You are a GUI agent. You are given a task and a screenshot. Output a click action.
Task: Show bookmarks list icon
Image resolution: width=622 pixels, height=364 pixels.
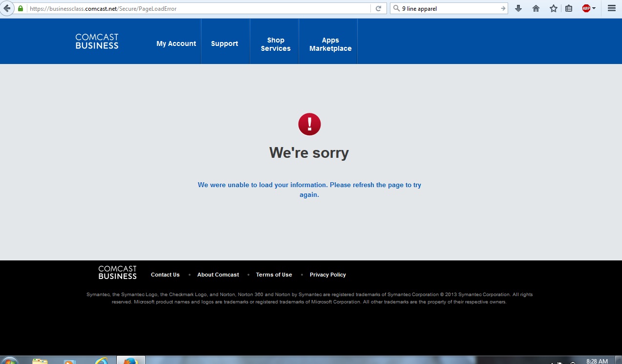coord(569,8)
